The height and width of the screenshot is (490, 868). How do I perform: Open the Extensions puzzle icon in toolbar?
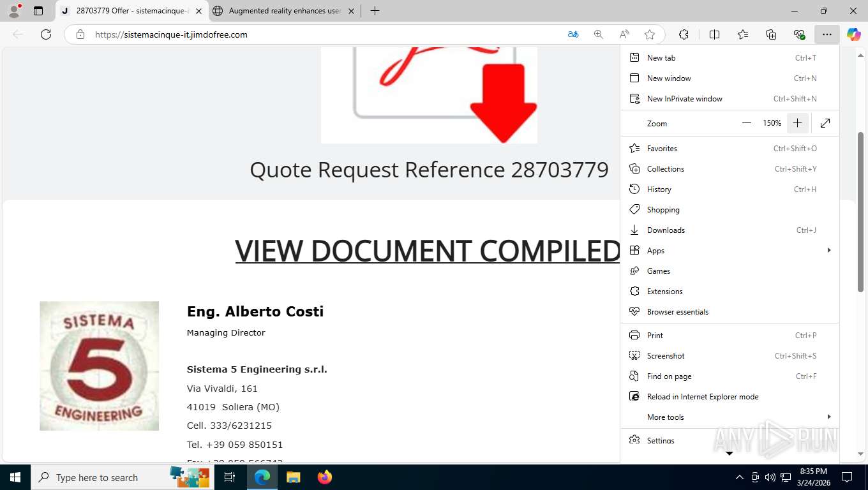coord(684,34)
